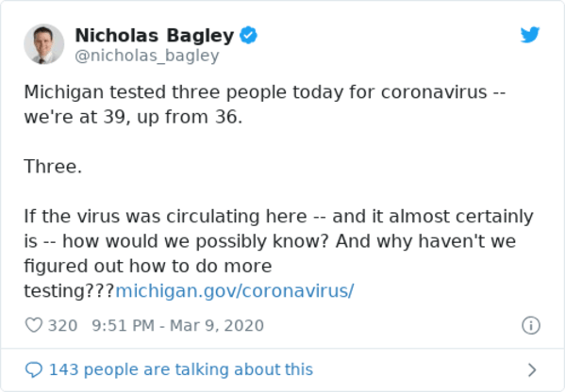This screenshot has width=565, height=392.
Task: Open Nicholas Bagley's profile photo
Action: [44, 44]
